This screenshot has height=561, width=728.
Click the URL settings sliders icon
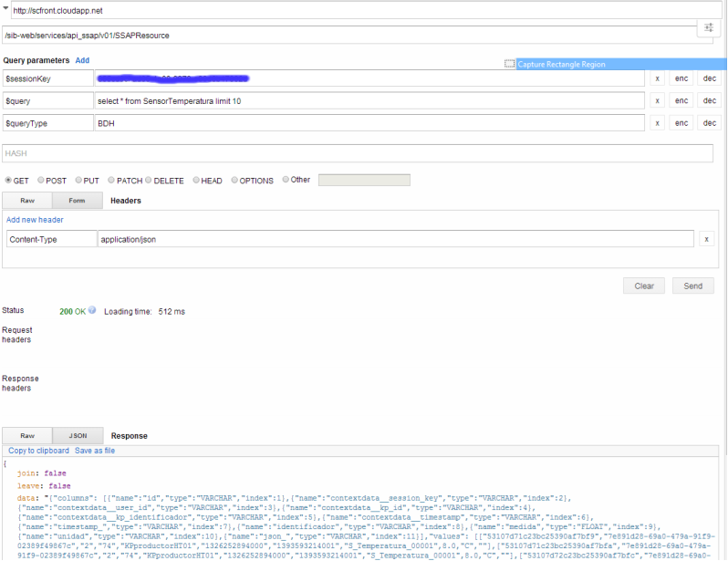coord(709,29)
